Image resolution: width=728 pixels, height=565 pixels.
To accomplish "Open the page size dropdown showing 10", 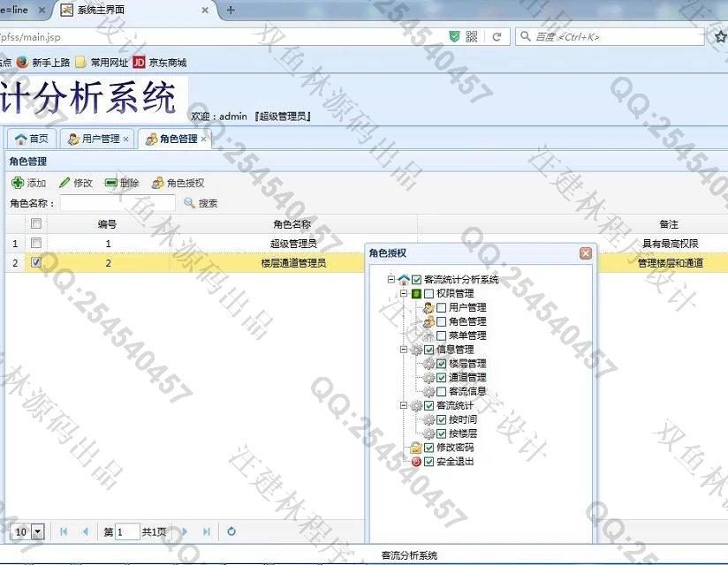I will click(x=37, y=531).
